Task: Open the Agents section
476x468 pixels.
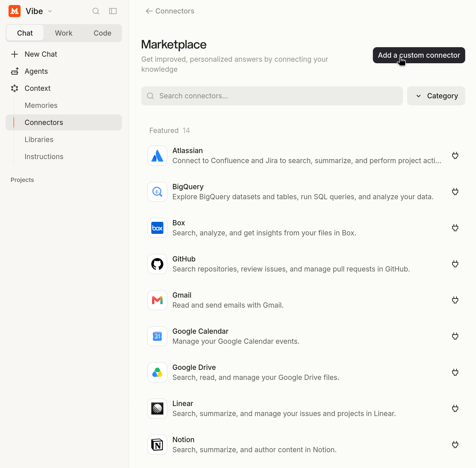Action: click(x=64, y=71)
